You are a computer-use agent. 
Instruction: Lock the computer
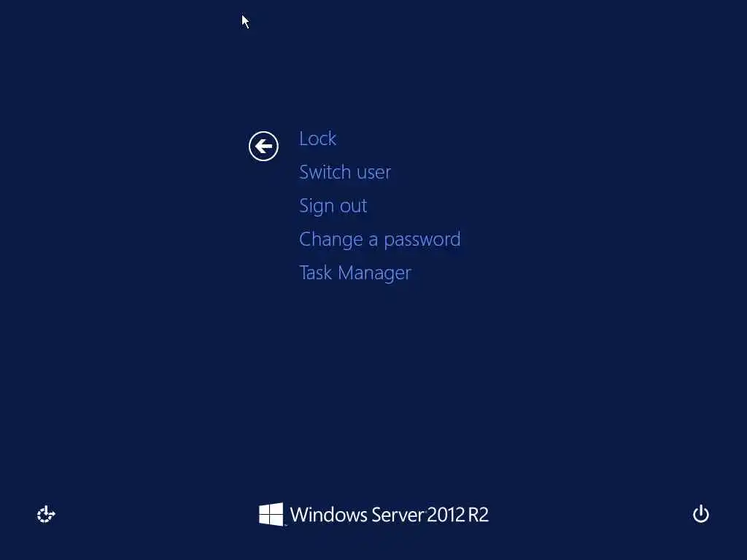click(x=318, y=139)
